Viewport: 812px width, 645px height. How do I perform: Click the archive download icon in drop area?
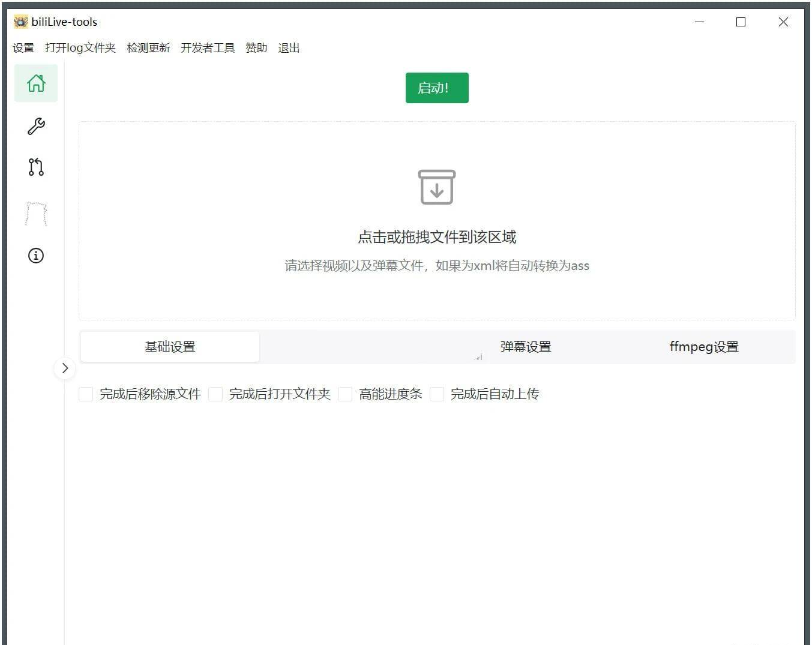[436, 187]
